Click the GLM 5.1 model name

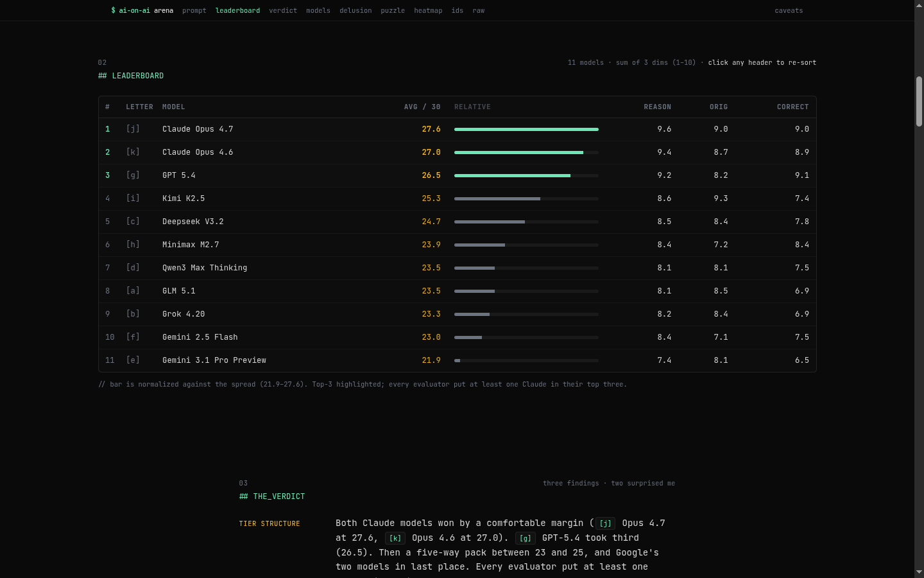coord(179,291)
